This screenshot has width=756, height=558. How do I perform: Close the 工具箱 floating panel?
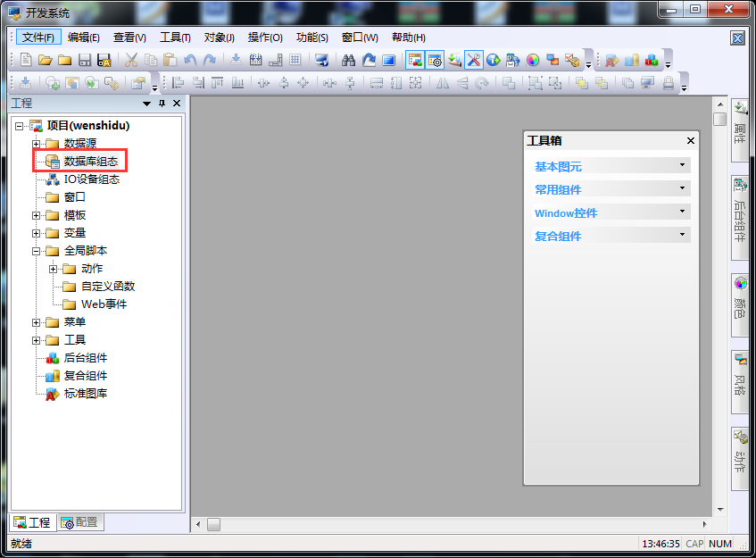point(691,140)
